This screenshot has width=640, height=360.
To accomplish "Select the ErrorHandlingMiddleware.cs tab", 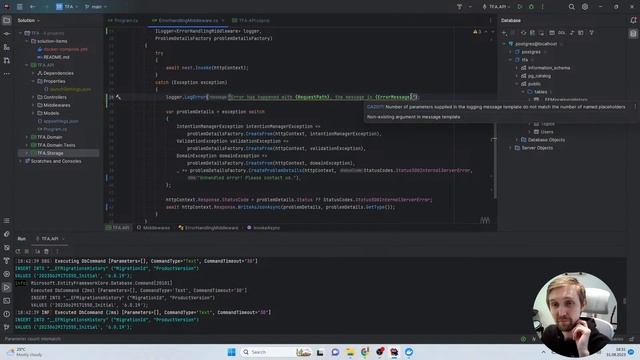I will [x=188, y=20].
